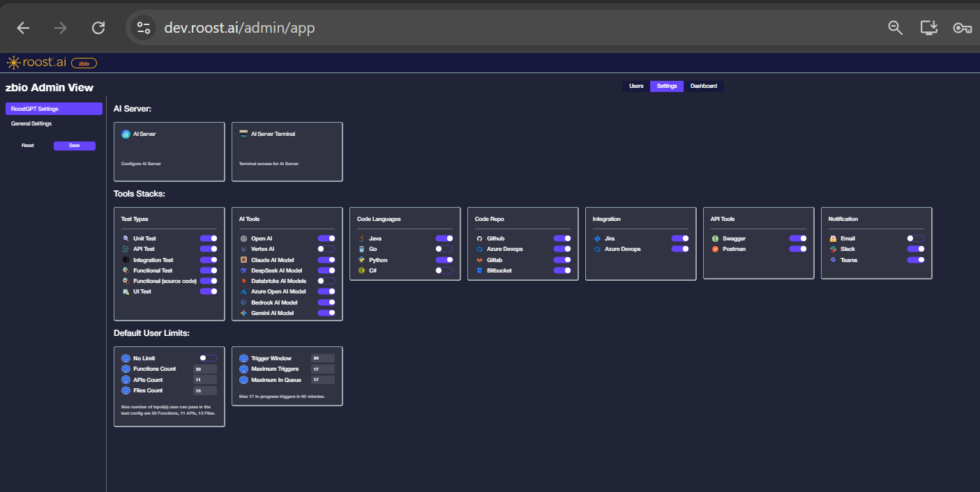Click the Github icon in Code Repo
The width and height of the screenshot is (980, 492).
coord(480,238)
